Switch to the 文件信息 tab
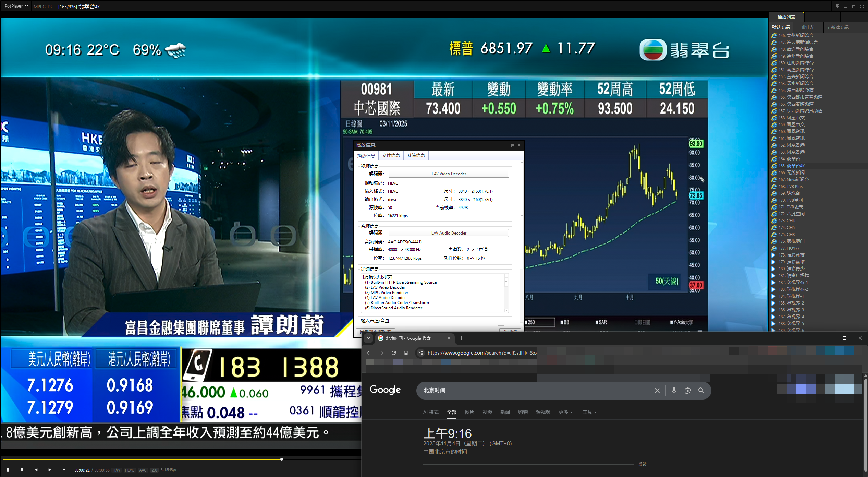This screenshot has height=477, width=868. [391, 156]
